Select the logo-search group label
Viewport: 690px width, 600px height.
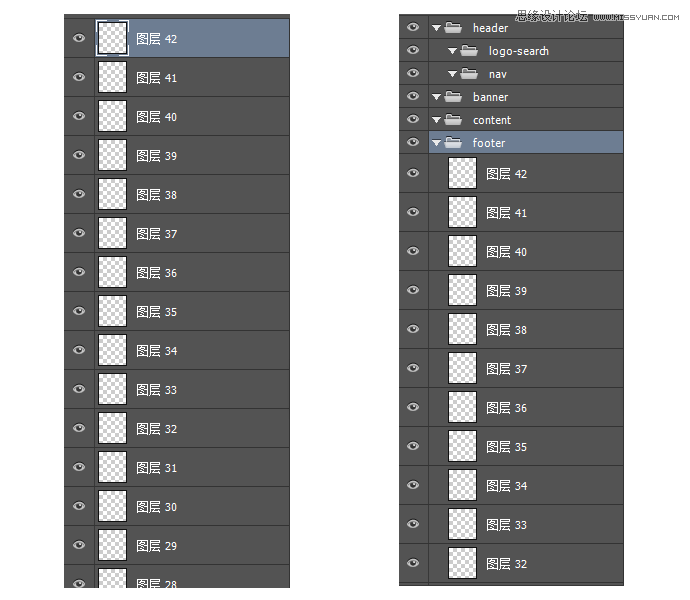point(518,51)
